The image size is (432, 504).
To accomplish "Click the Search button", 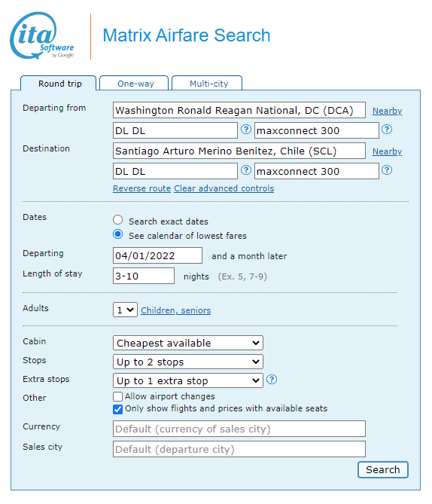I will pos(383,469).
